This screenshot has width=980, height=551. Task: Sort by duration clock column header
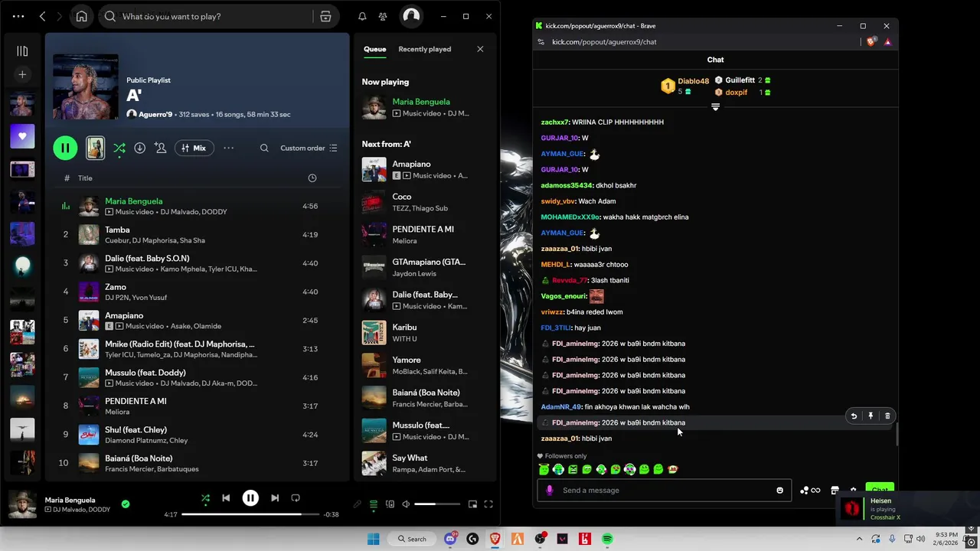click(312, 178)
